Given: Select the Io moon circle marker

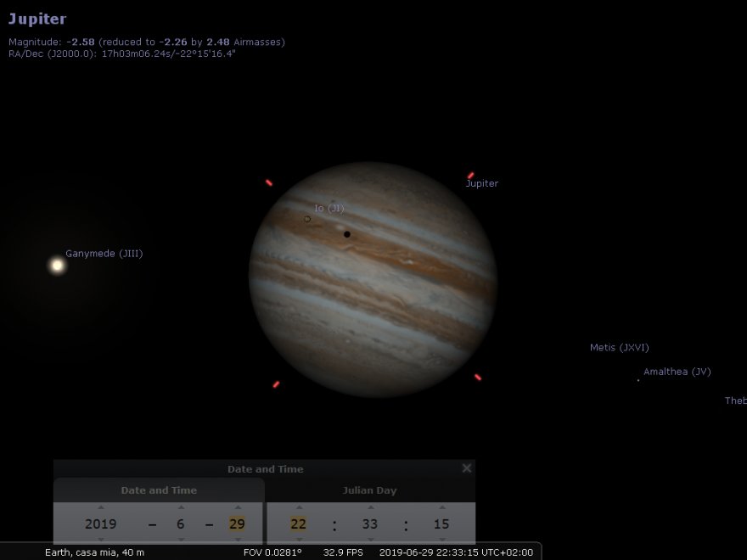Looking at the screenshot, I should coord(307,219).
